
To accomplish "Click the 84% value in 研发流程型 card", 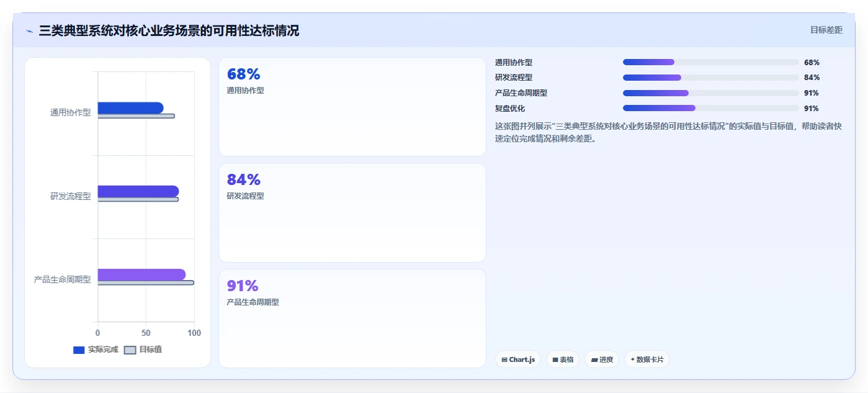I will [x=243, y=180].
